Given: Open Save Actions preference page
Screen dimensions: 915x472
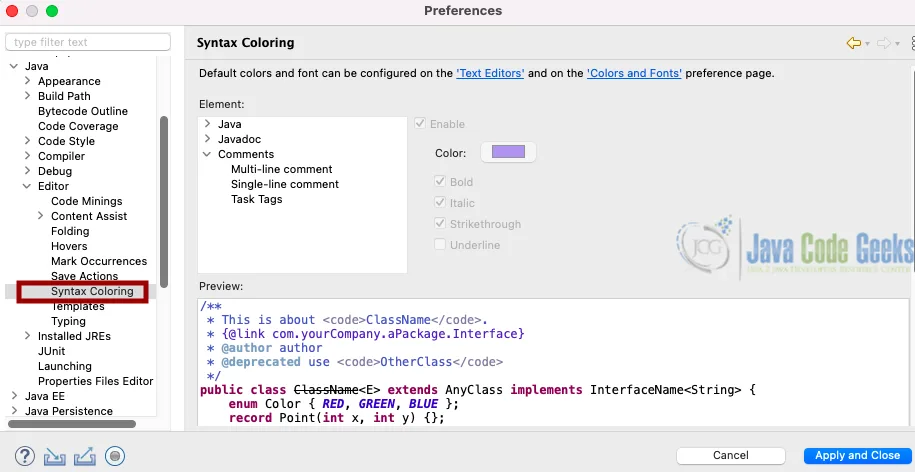Looking at the screenshot, I should coord(84,276).
